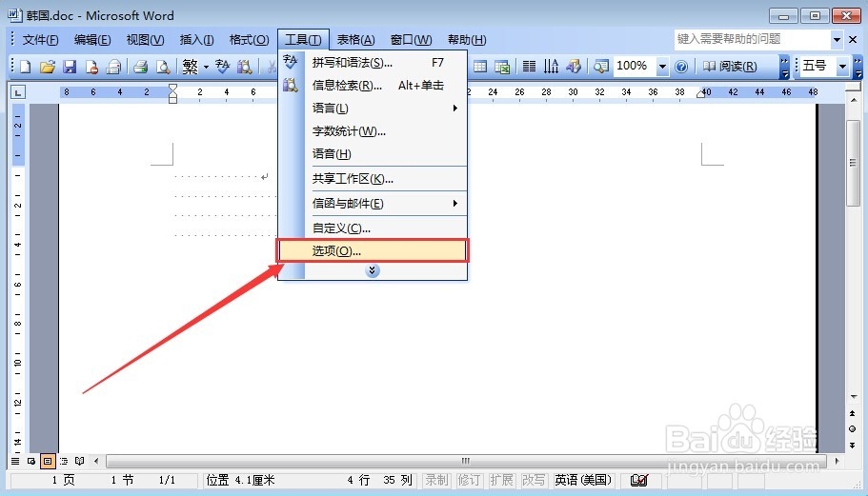This screenshot has height=496, width=868.
Task: Open the 视图(V) menu
Action: click(145, 40)
